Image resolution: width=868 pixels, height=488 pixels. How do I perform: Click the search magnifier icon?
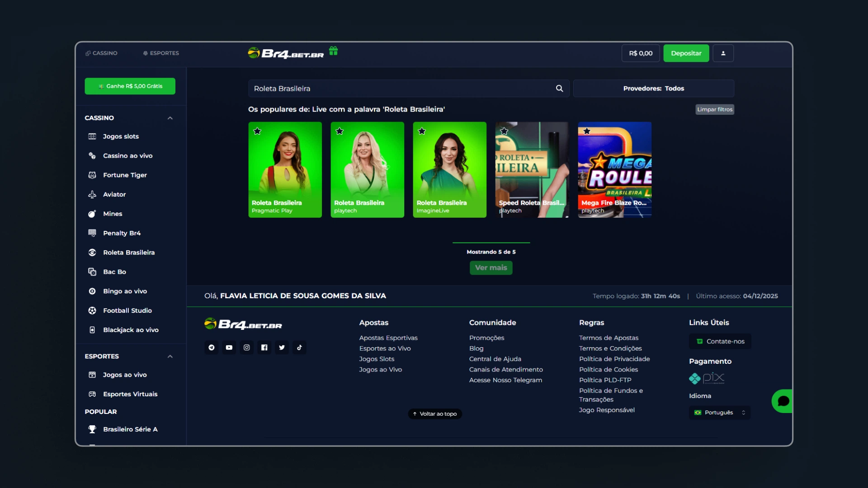[x=559, y=89]
